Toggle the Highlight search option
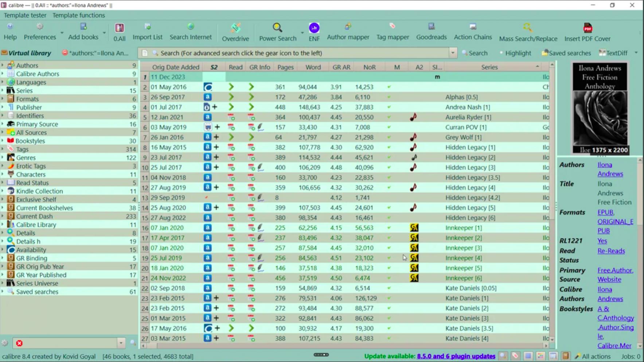Viewport: 644px width, 362px height. [x=515, y=53]
